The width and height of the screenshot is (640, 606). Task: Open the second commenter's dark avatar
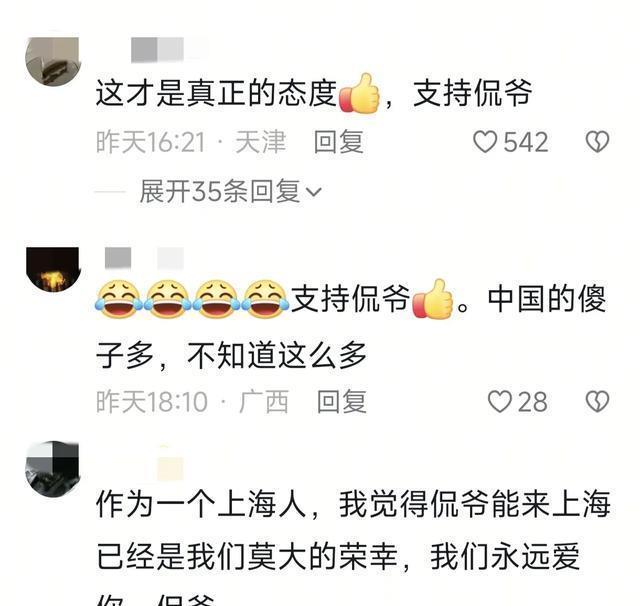coord(53,269)
